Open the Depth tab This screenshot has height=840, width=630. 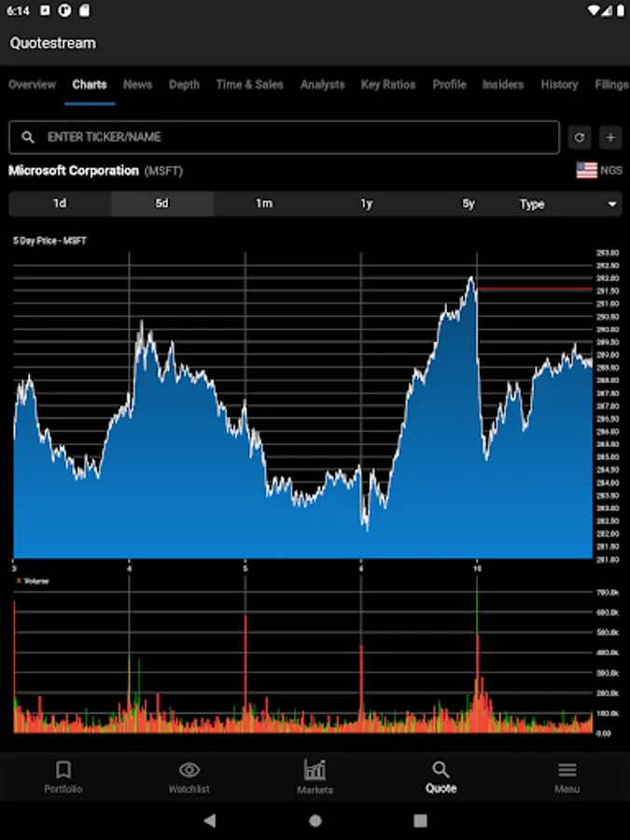click(x=184, y=85)
